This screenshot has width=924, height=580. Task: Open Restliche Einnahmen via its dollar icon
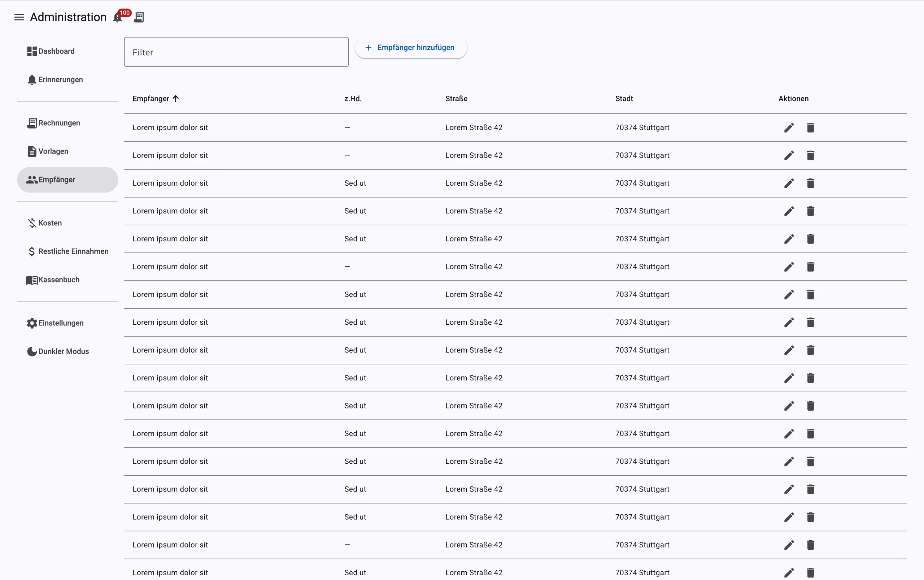pyautogui.click(x=32, y=252)
